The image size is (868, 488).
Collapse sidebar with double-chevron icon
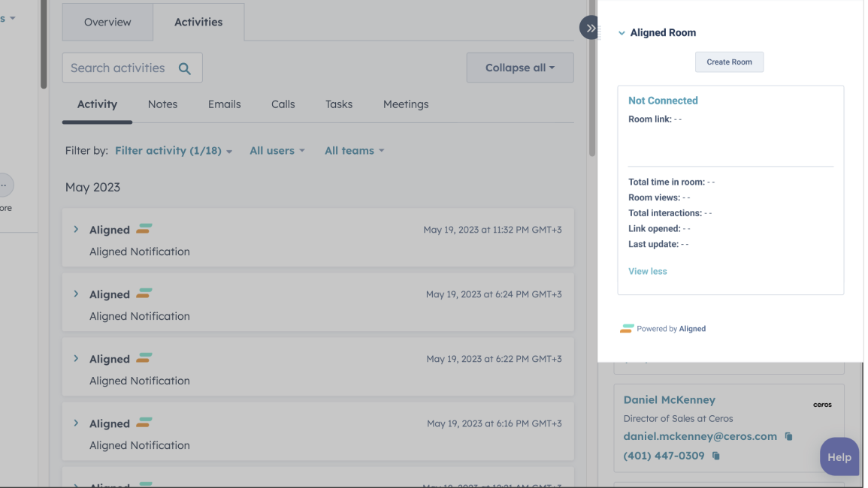[591, 28]
